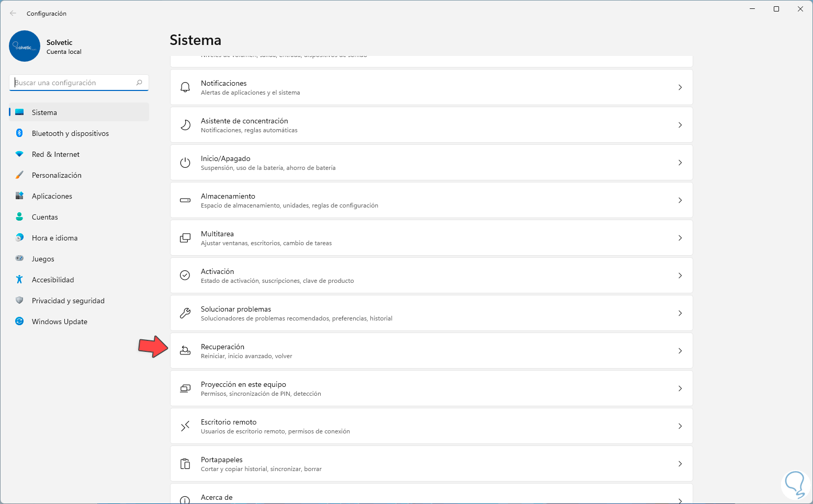Go to Privacidad y seguridad
Image resolution: width=813 pixels, height=504 pixels.
pos(68,301)
